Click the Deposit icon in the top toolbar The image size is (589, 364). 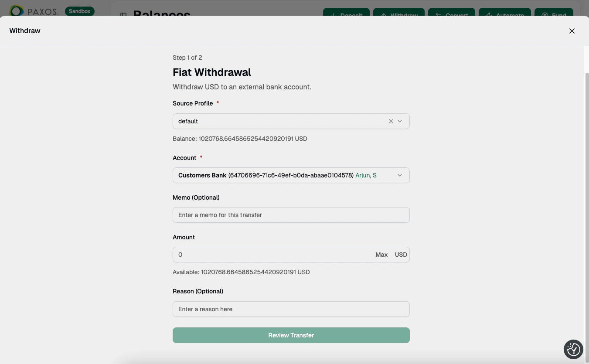(334, 15)
